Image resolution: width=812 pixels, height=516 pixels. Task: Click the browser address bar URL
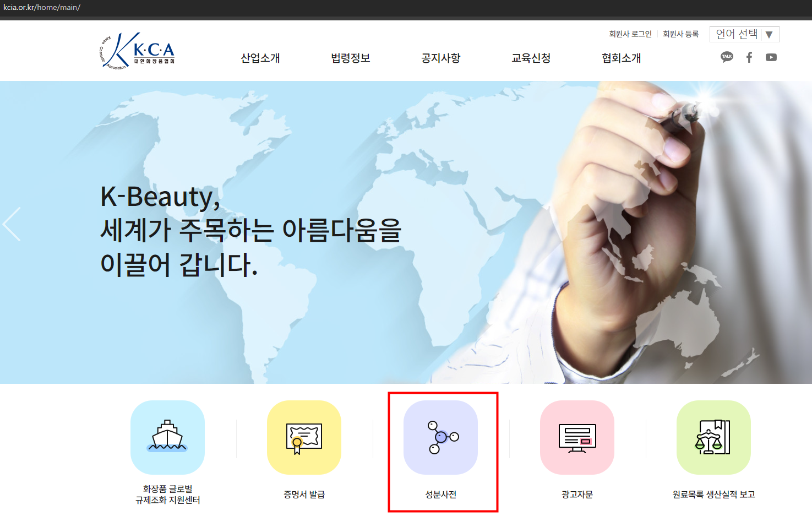(x=42, y=7)
